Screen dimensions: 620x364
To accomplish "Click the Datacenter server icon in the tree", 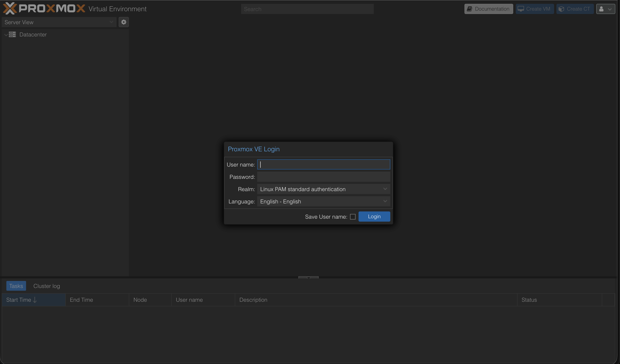I will 13,35.
